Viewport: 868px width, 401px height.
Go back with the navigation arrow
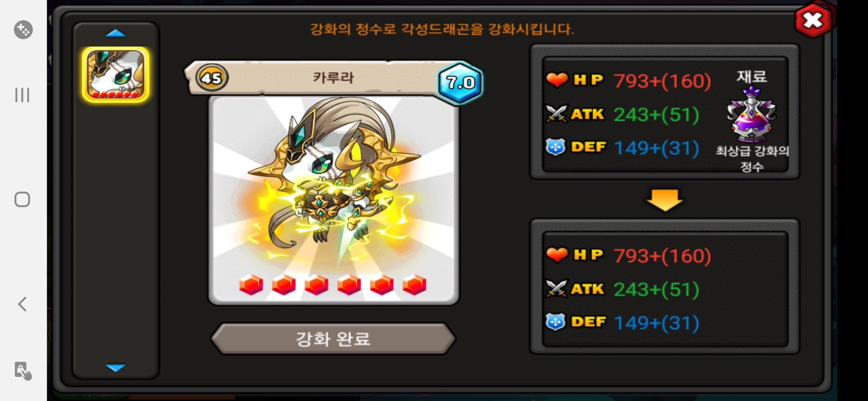[22, 304]
